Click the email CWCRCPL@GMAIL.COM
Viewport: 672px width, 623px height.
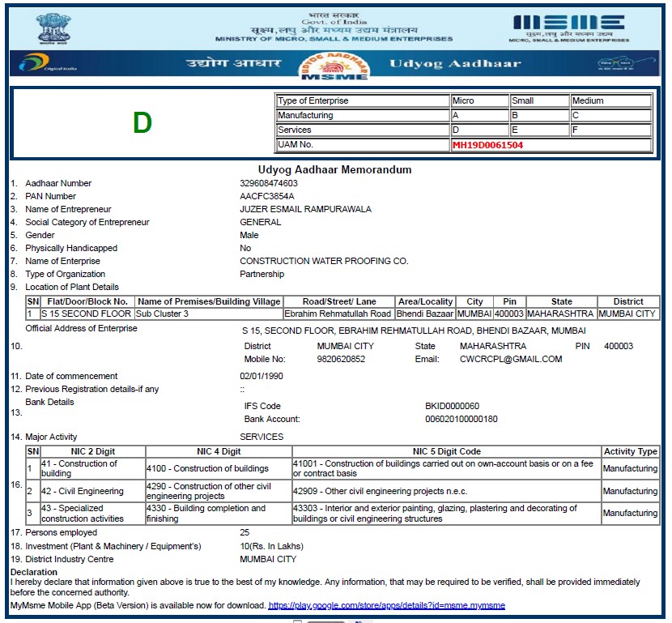[510, 359]
